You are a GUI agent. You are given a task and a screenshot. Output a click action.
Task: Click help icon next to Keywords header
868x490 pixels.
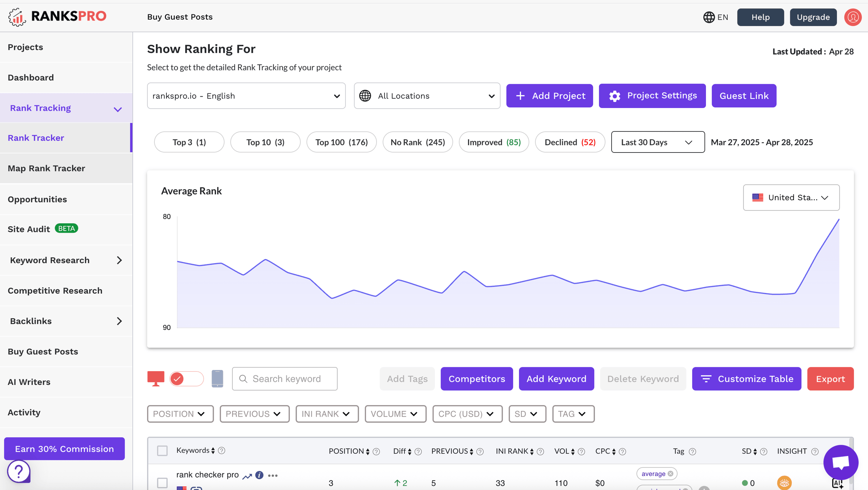pos(222,450)
